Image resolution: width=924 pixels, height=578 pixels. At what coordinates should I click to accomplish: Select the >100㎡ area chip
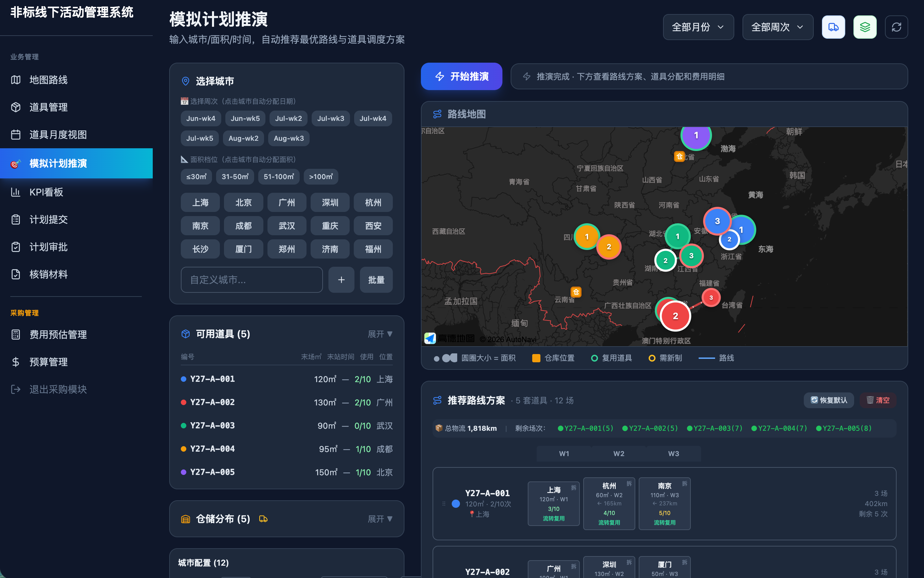tap(321, 177)
